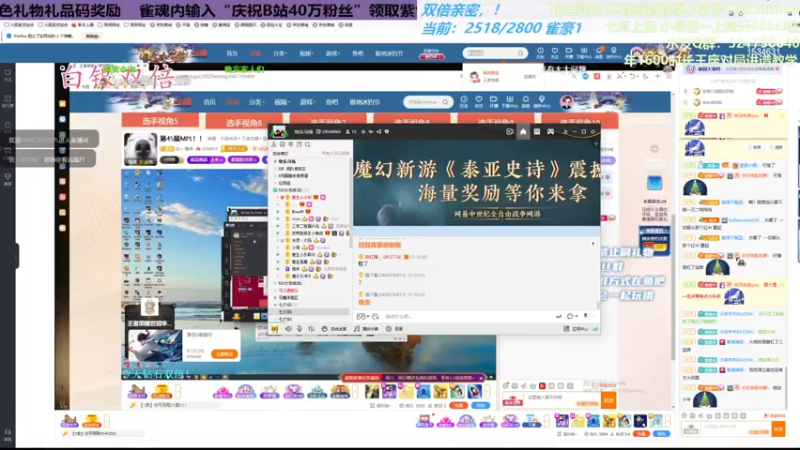Expand 分类 dropdown in the inner Douyu page
The width and height of the screenshot is (800, 450).
click(x=256, y=102)
